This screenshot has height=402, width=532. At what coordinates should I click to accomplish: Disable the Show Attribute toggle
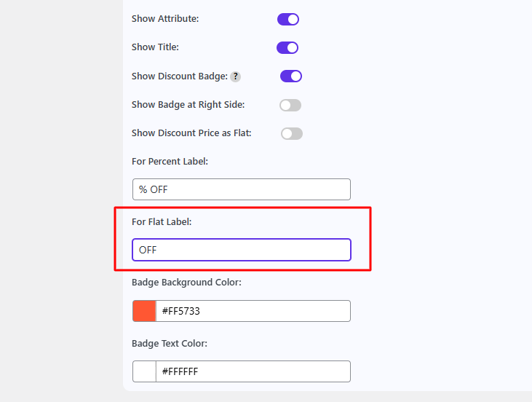288,20
